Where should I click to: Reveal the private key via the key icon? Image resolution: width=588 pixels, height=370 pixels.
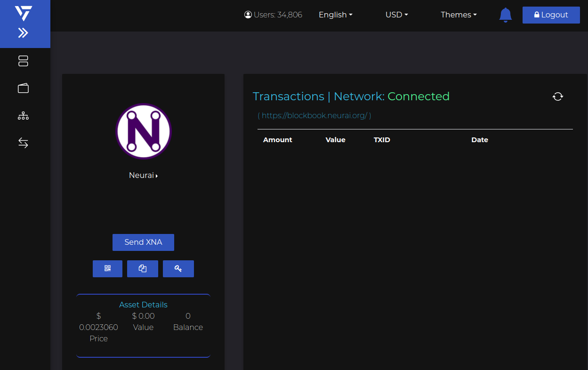[178, 268]
